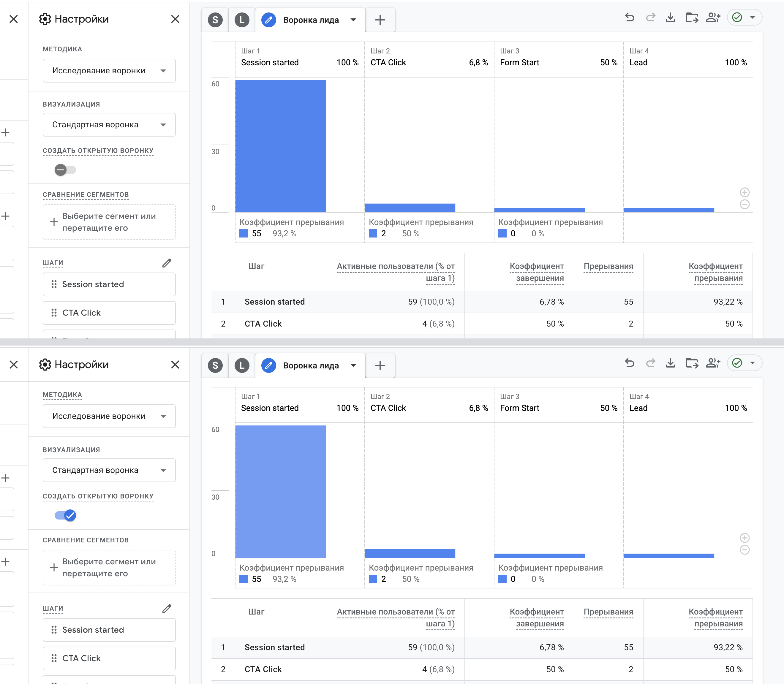Open Исследование воронки dropdown in upper screenshot
The image size is (784, 684).
click(109, 71)
